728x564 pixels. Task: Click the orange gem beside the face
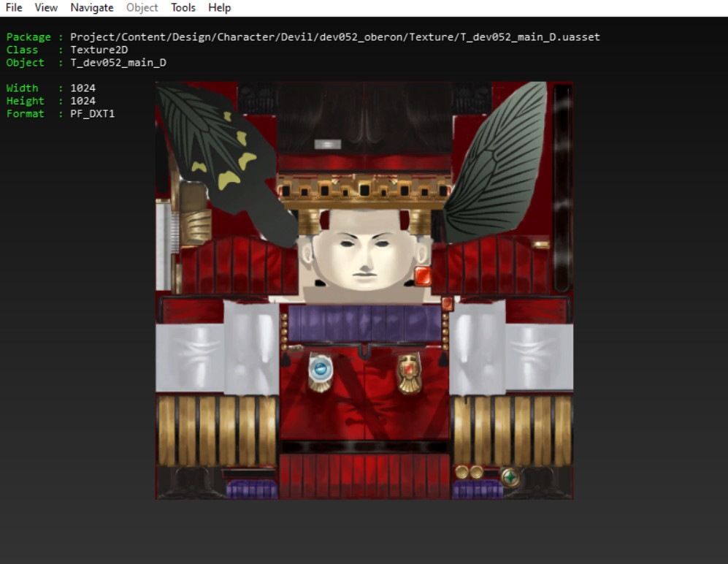pos(424,276)
